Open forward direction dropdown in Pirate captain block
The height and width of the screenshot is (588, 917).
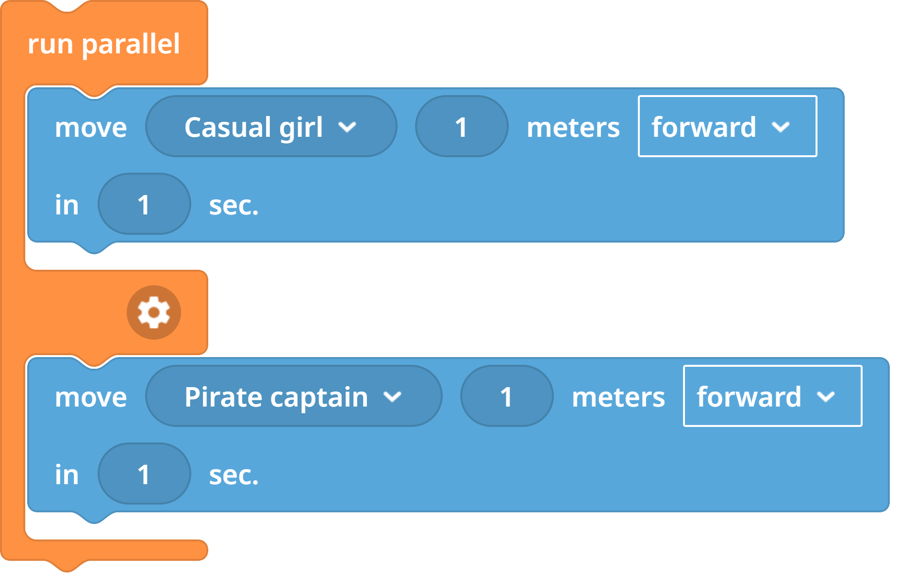(x=772, y=396)
